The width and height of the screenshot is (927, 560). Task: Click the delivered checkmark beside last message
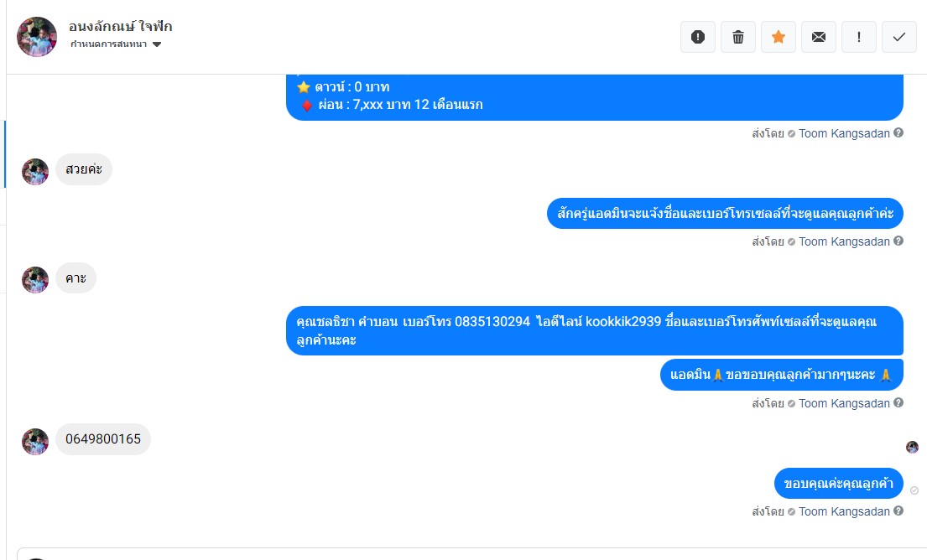(x=914, y=490)
